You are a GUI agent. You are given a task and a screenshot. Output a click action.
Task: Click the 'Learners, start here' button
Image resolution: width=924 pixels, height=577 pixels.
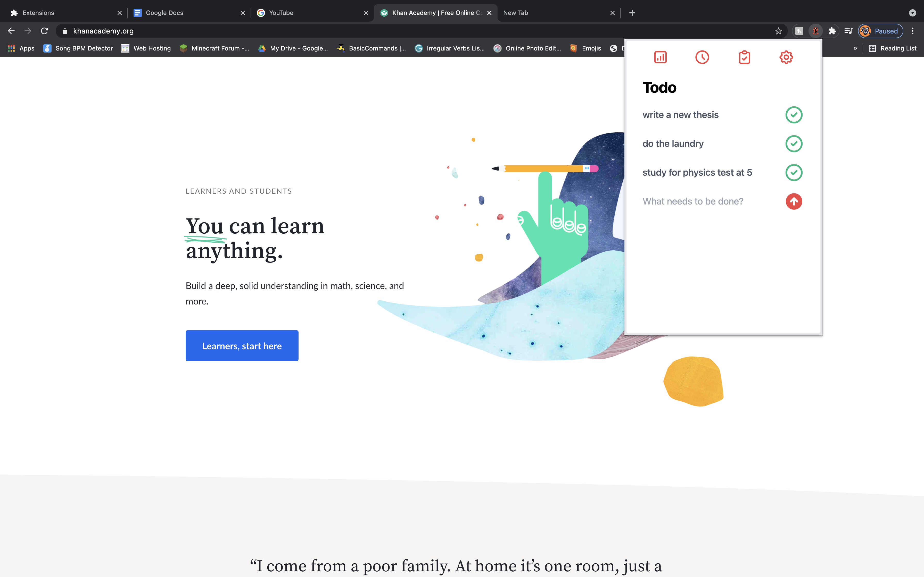click(242, 346)
